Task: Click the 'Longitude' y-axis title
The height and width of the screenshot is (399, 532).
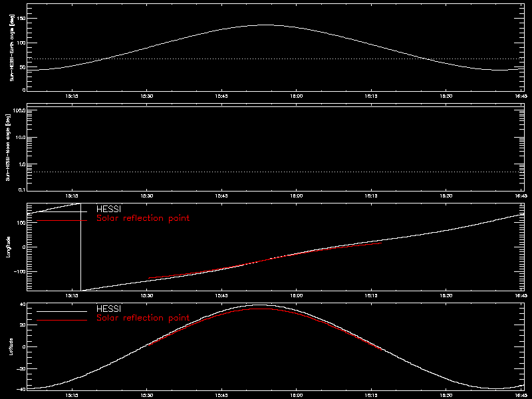Action: click(9, 247)
